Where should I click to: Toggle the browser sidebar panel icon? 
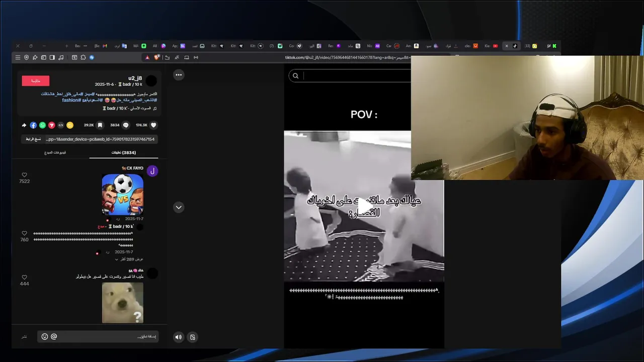(x=52, y=57)
